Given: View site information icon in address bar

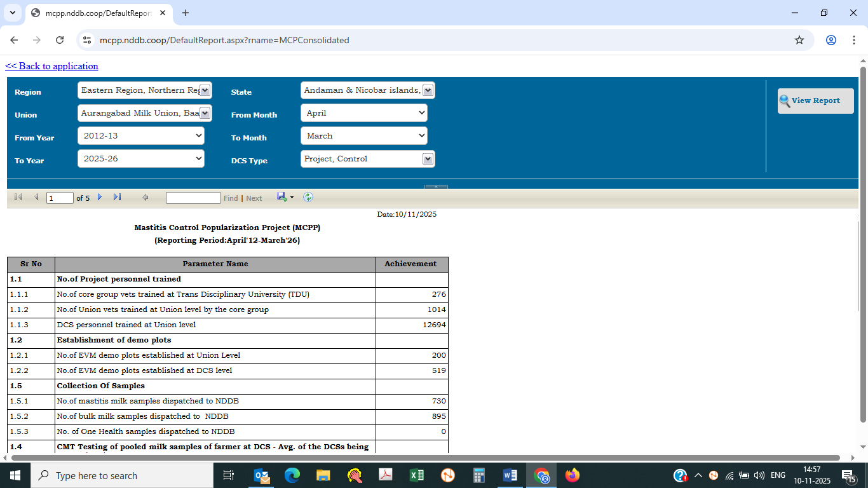Looking at the screenshot, I should 88,40.
